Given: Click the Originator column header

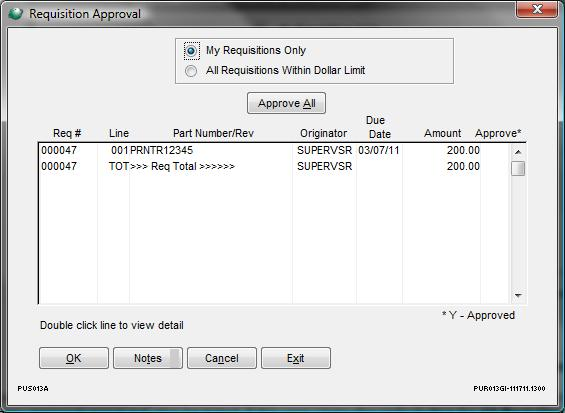Looking at the screenshot, I should tap(323, 133).
